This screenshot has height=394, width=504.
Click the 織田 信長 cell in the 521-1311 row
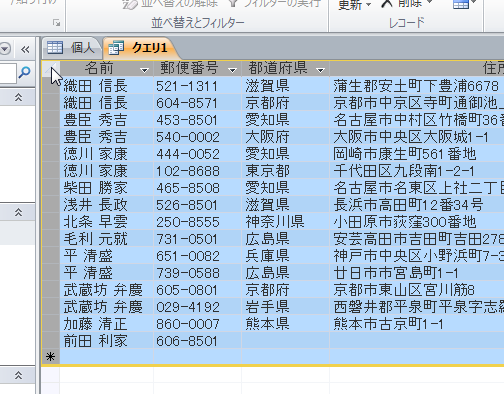(x=107, y=86)
